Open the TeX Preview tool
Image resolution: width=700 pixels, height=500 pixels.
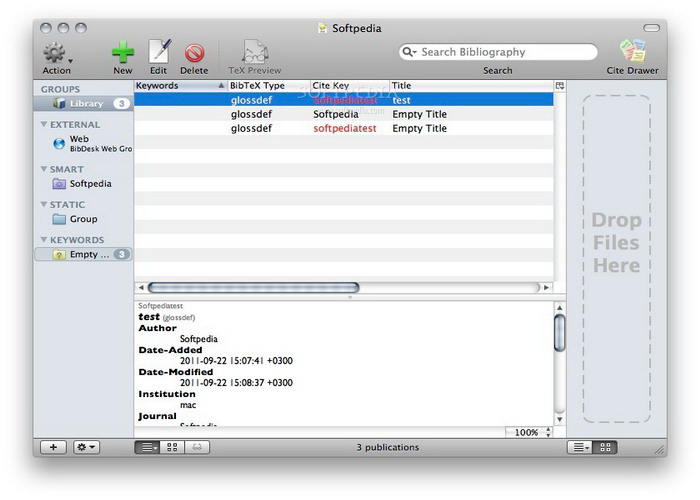click(255, 52)
